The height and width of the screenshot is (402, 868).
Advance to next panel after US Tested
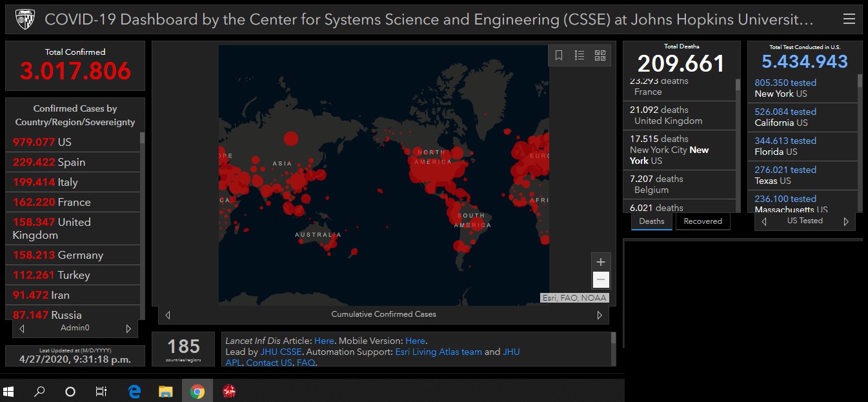click(846, 221)
